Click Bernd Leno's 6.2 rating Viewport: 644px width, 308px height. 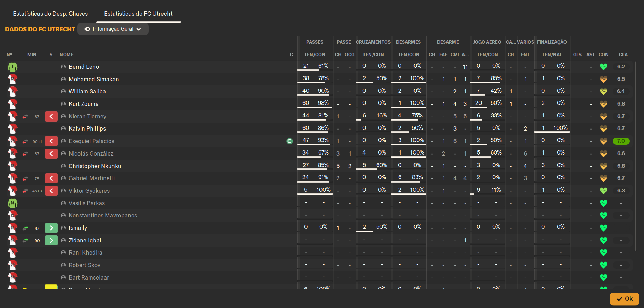[x=621, y=67]
